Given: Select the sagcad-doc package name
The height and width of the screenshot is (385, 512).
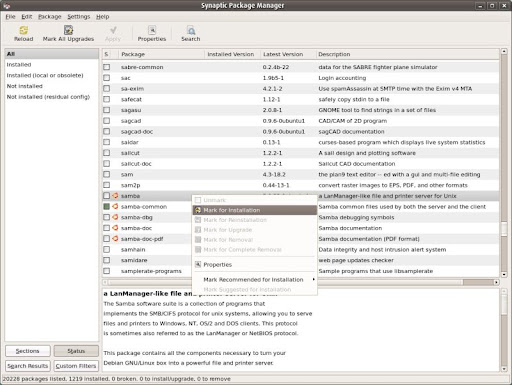Looking at the screenshot, I should click(137, 131).
